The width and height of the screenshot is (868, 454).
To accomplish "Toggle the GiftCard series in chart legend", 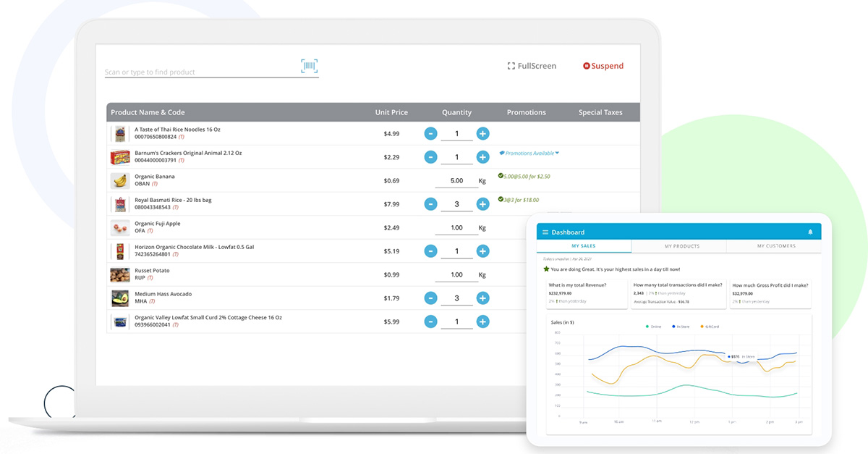I will (x=710, y=327).
